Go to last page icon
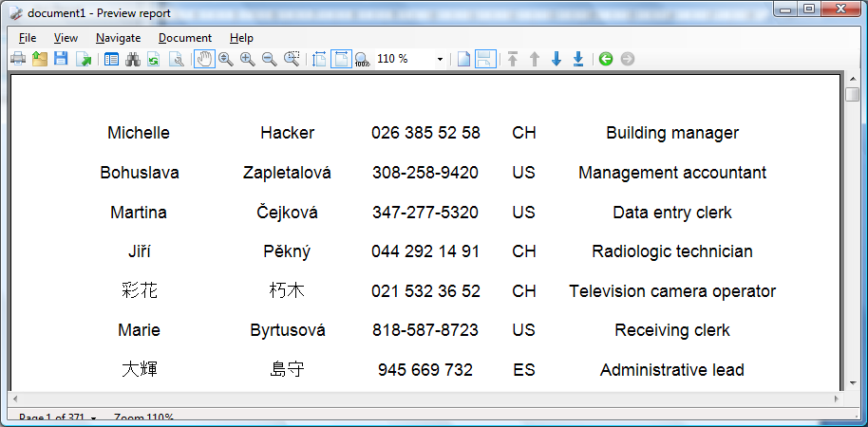The width and height of the screenshot is (868, 427). point(578,59)
